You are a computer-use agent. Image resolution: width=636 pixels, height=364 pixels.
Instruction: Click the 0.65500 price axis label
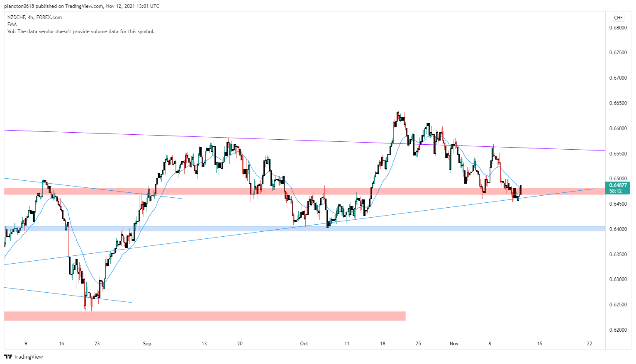pyautogui.click(x=618, y=154)
